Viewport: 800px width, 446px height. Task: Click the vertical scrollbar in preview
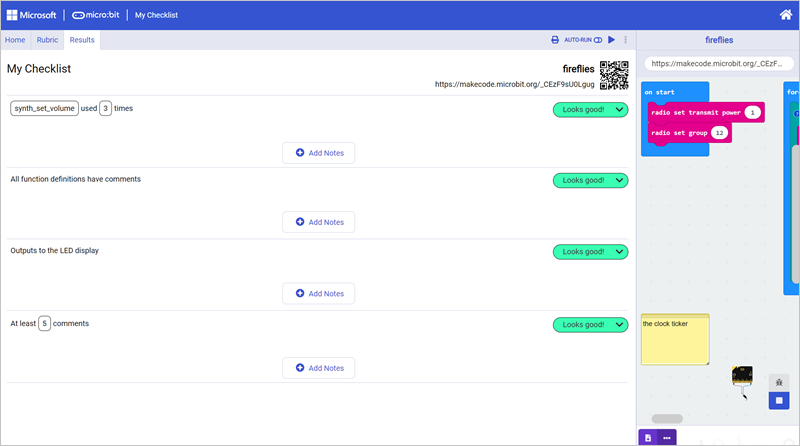click(x=795, y=214)
